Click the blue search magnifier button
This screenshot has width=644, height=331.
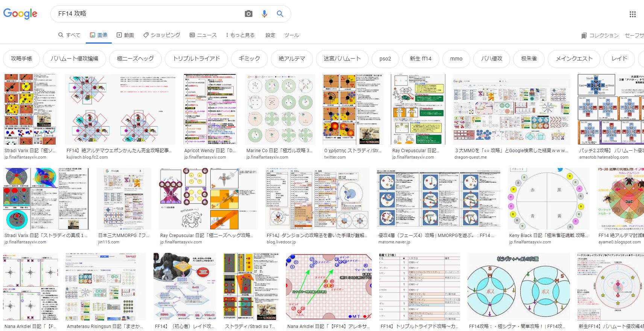(280, 14)
